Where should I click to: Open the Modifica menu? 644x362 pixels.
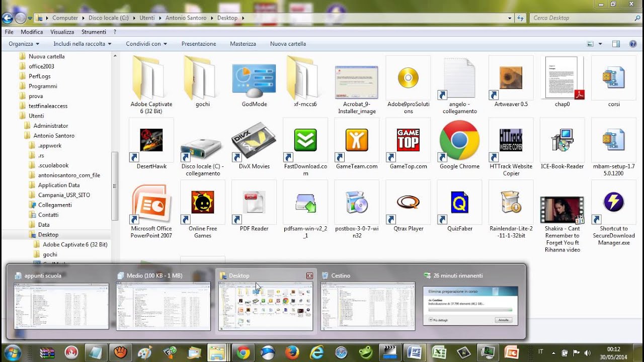tap(32, 32)
